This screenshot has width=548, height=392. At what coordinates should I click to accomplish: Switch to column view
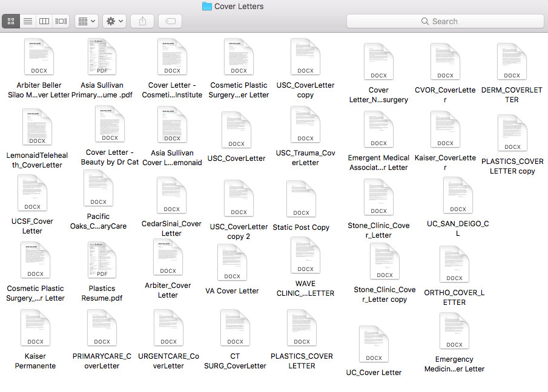[x=44, y=21]
